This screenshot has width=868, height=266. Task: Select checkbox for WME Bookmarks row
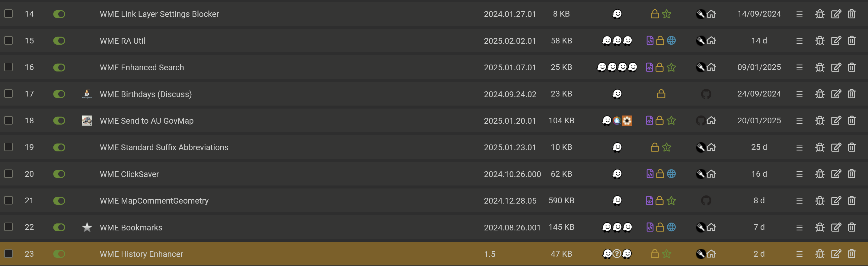point(8,227)
